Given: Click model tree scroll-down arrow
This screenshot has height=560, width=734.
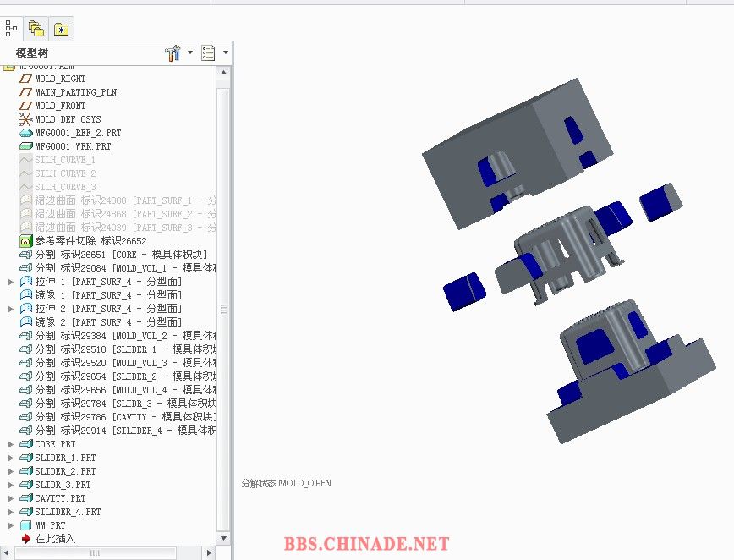Looking at the screenshot, I should [224, 539].
